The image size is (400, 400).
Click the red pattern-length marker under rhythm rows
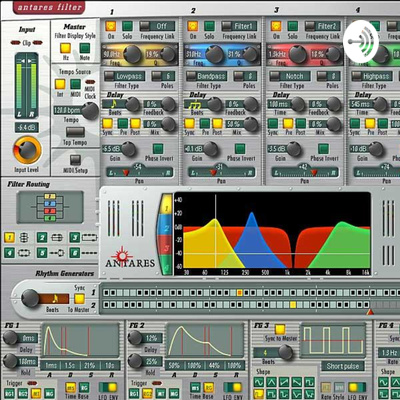(x=370, y=312)
